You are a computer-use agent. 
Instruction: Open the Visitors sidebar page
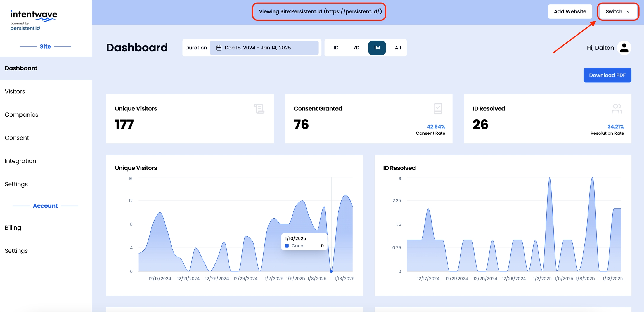coord(15,91)
